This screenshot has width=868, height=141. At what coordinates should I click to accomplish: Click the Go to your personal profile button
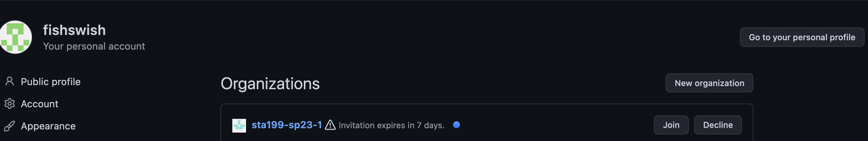click(x=801, y=37)
